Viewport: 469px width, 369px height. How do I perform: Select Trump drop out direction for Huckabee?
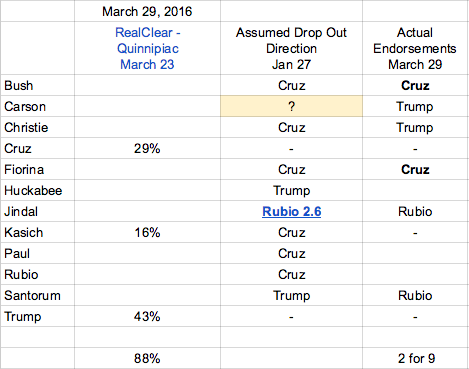coord(291,190)
